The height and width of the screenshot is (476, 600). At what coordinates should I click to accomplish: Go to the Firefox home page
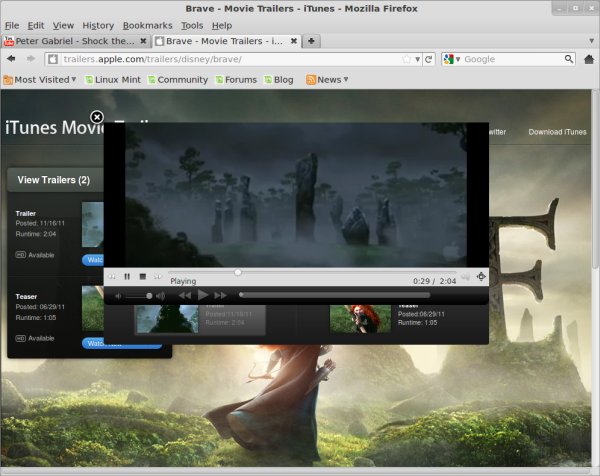pyautogui.click(x=587, y=59)
